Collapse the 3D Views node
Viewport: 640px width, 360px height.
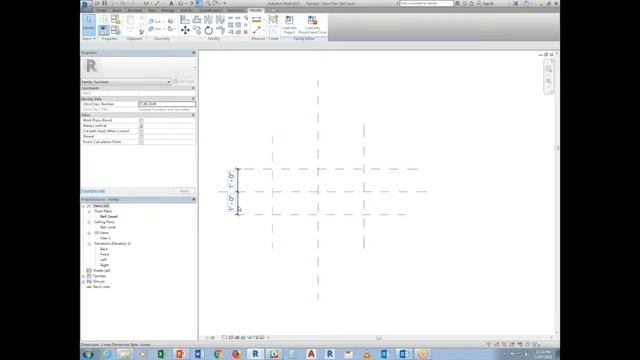pyautogui.click(x=89, y=233)
